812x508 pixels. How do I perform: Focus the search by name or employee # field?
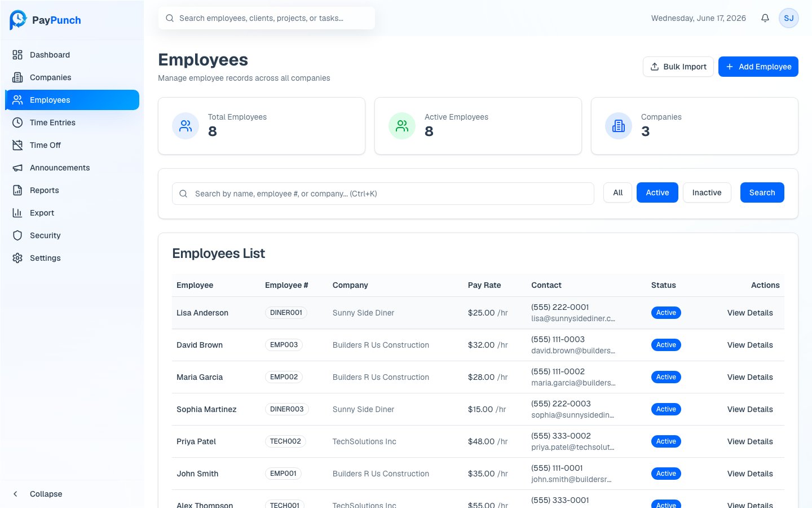tap(383, 194)
